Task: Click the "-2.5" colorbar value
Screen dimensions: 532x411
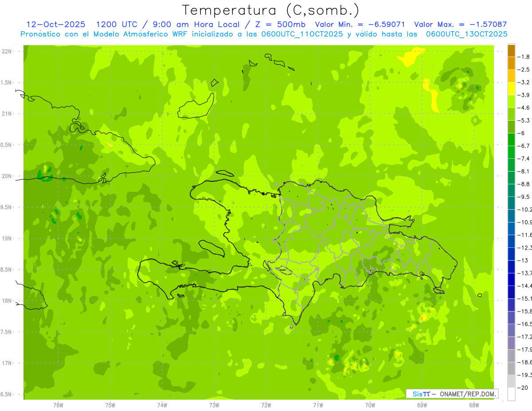Action: [x=524, y=70]
